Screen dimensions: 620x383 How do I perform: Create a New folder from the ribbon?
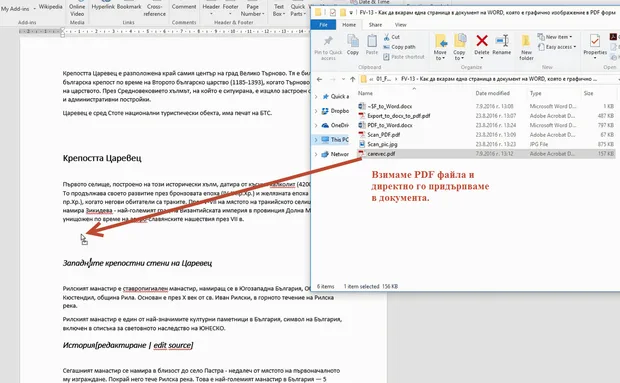click(526, 47)
